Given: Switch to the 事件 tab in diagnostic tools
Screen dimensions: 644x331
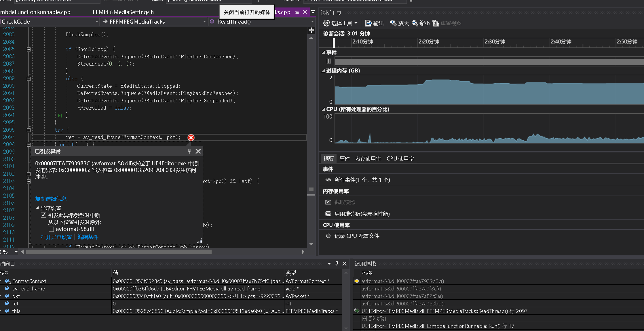Looking at the screenshot, I should 345,158.
